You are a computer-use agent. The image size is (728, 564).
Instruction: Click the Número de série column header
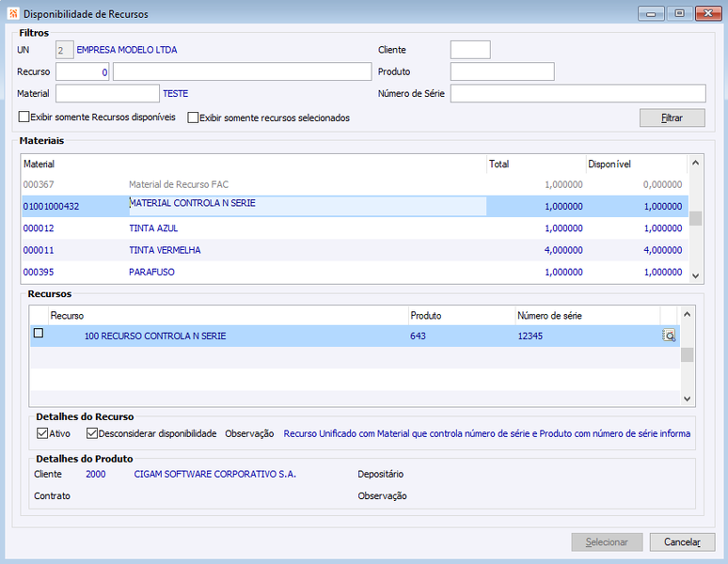(x=588, y=316)
